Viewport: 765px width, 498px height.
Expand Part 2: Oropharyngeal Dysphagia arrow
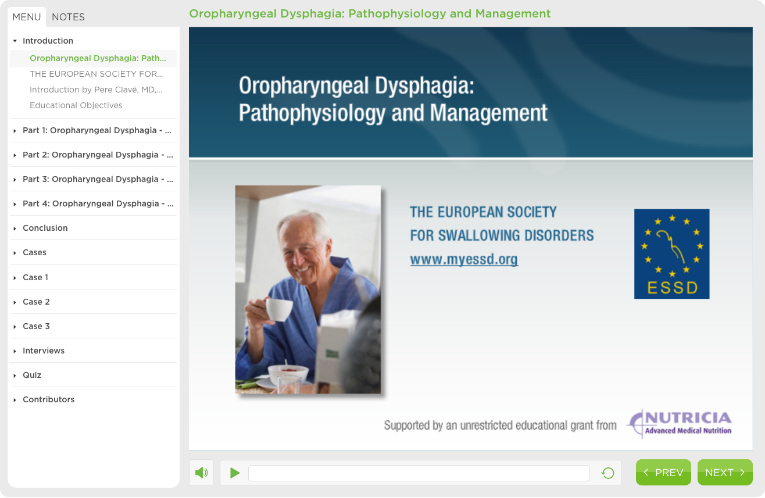[15, 155]
